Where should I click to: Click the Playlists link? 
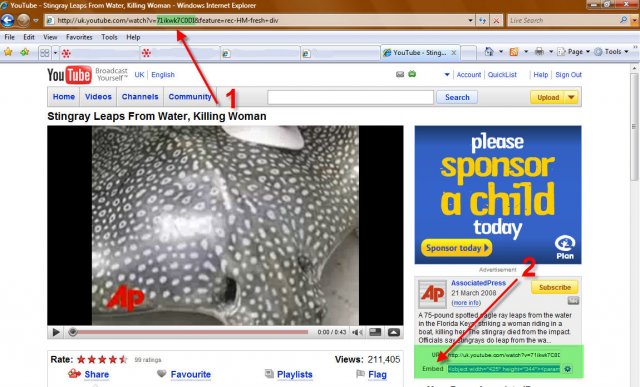coord(294,374)
